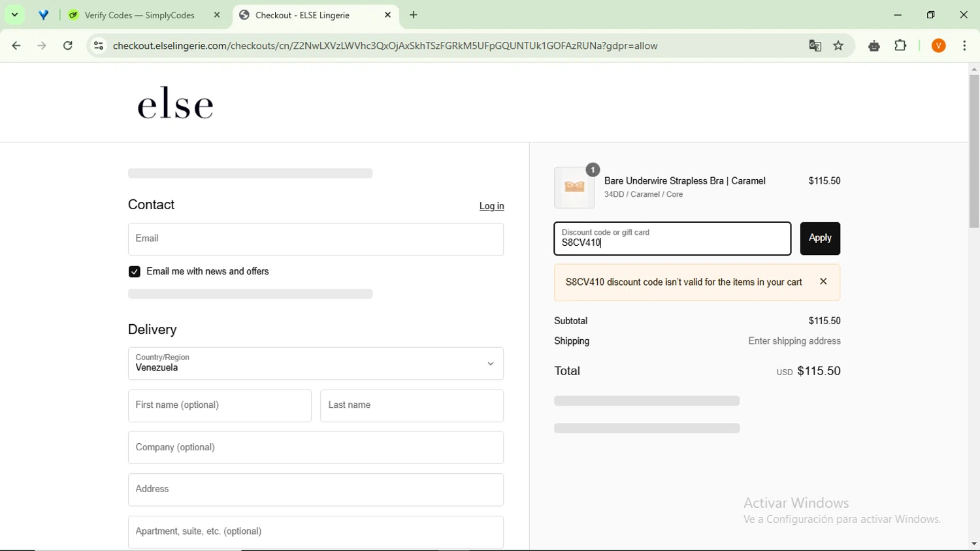The image size is (980, 551).
Task: Select the Checkout - ELSE Lingerie tab
Action: (302, 15)
